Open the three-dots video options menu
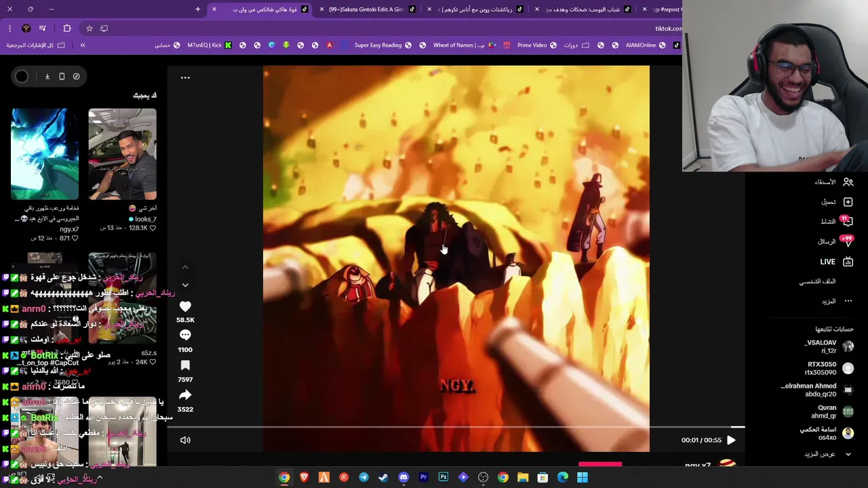Image resolution: width=868 pixels, height=488 pixels. [185, 77]
